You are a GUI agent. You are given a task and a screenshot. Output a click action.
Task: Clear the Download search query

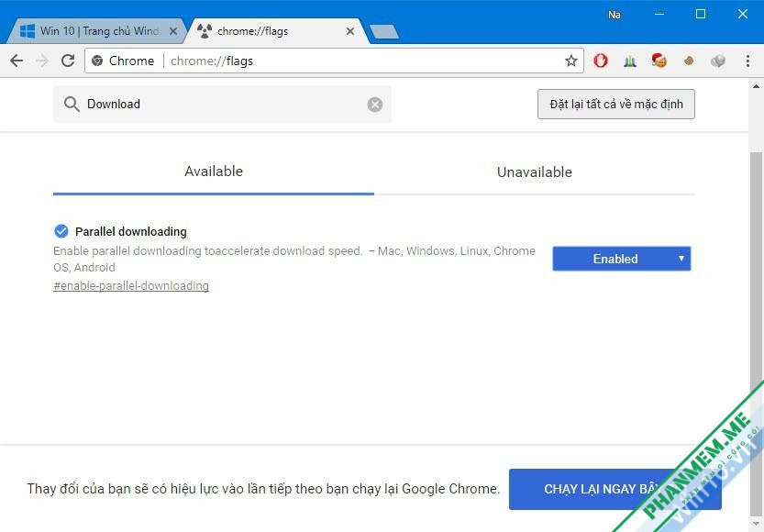[375, 105]
